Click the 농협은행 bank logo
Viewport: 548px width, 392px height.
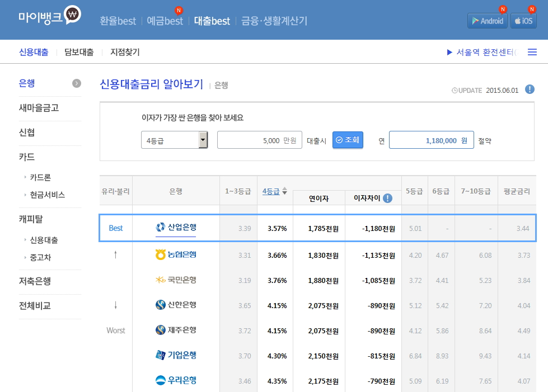click(176, 254)
